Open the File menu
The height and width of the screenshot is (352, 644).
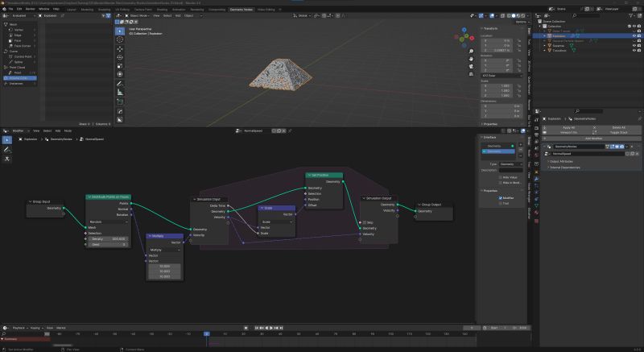pyautogui.click(x=10, y=9)
